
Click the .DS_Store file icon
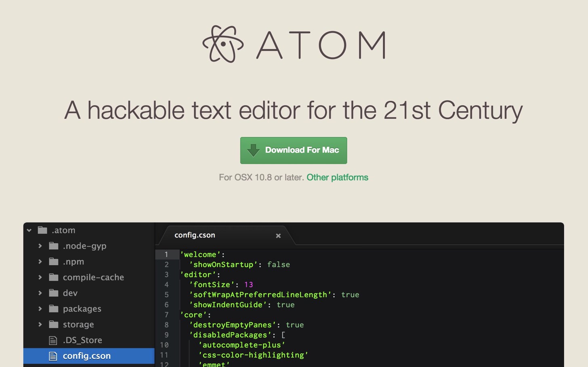pyautogui.click(x=53, y=340)
